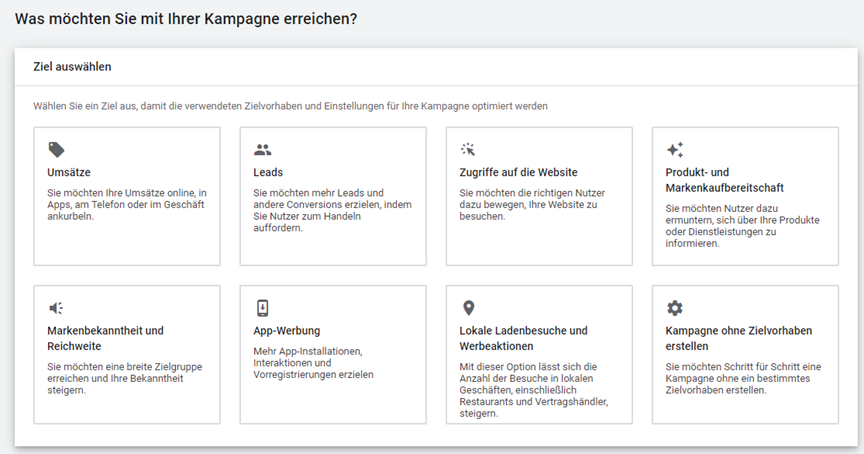Click the location pin icon for Lokale Ladenbesuche
Image resolution: width=864 pixels, height=454 pixels.
pyautogui.click(x=468, y=308)
